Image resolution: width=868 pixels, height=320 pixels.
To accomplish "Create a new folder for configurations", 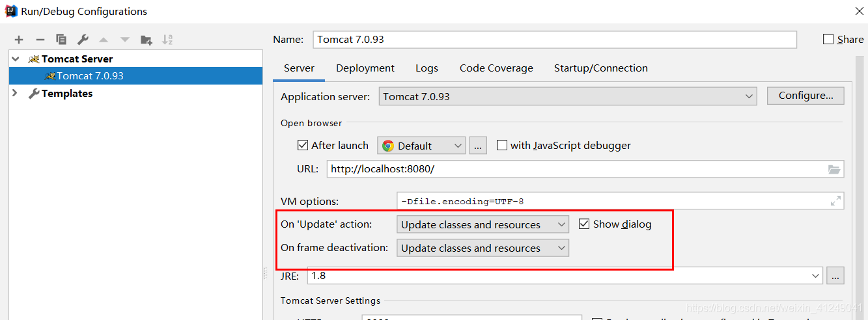I will pyautogui.click(x=147, y=40).
